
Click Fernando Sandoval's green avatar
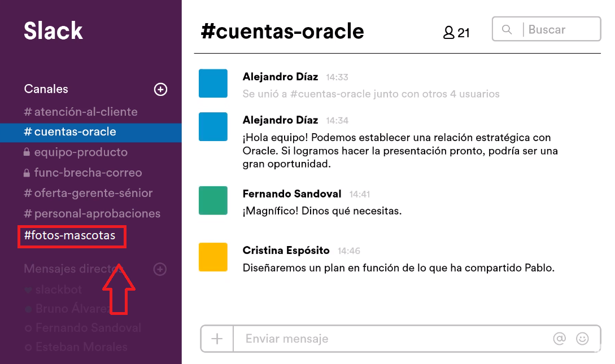[x=213, y=200]
